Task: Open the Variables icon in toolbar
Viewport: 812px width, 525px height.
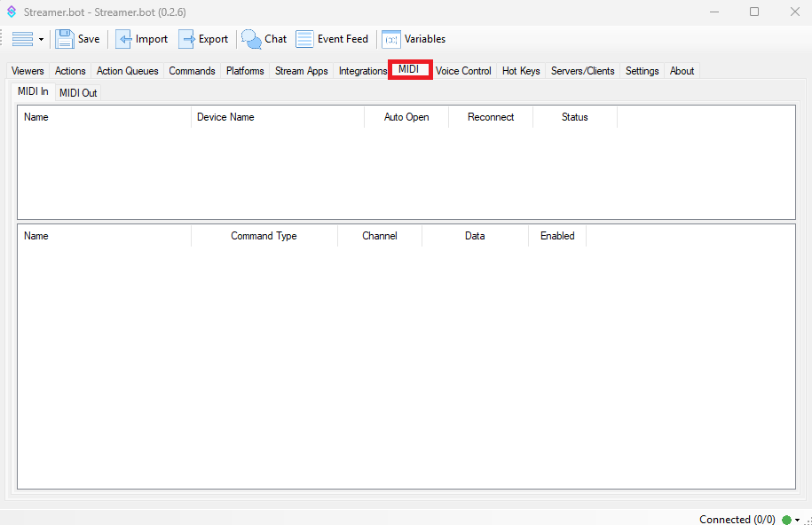Action: [390, 39]
